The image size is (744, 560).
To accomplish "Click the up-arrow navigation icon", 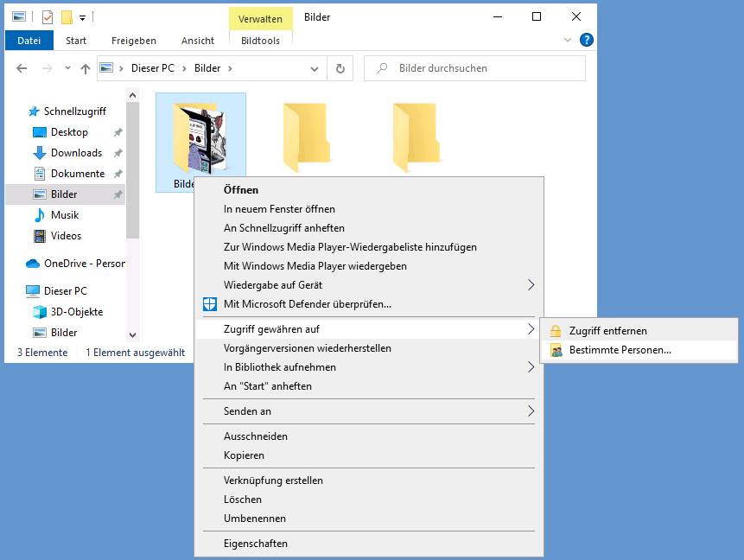I will tap(85, 68).
